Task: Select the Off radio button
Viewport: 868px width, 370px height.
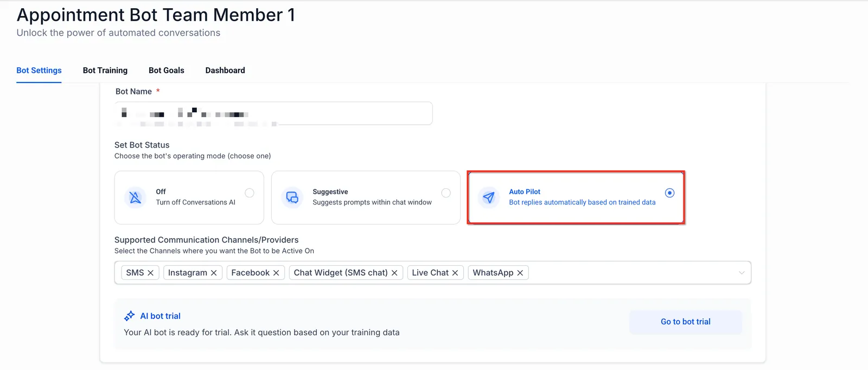Action: pos(250,193)
